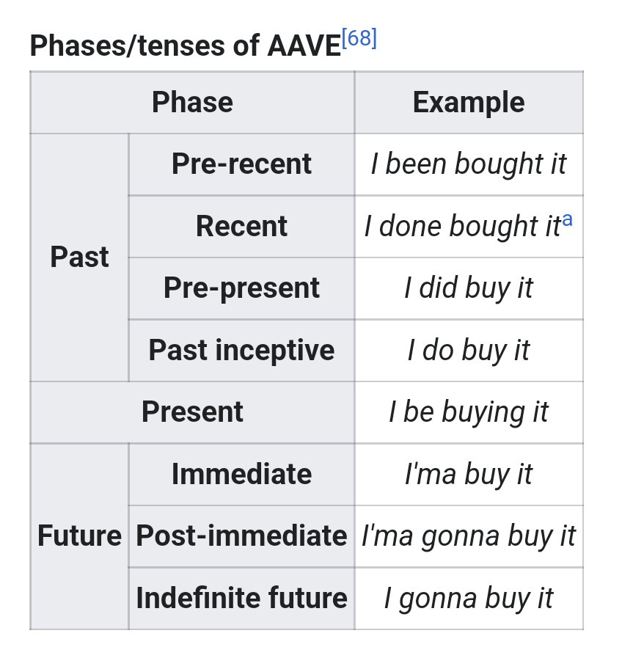Image resolution: width=644 pixels, height=669 pixels.
Task: Click the 'Past inceptive' phase cell
Action: tap(241, 350)
